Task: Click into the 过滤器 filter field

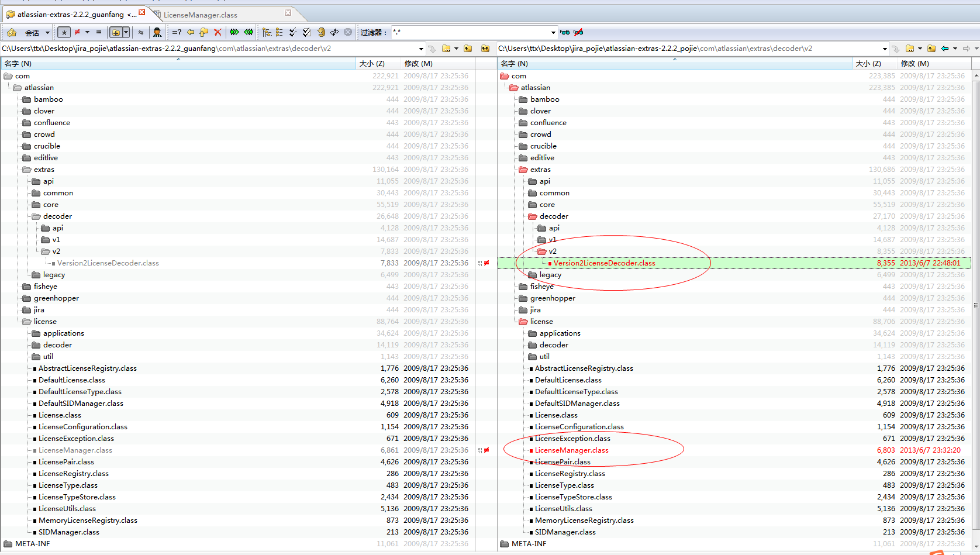Action: pyautogui.click(x=470, y=32)
